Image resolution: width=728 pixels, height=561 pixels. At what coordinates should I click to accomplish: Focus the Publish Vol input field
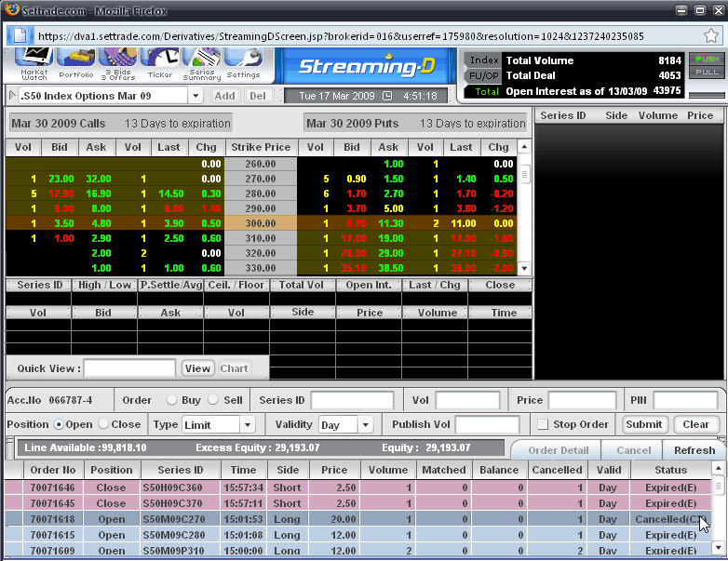[x=488, y=424]
